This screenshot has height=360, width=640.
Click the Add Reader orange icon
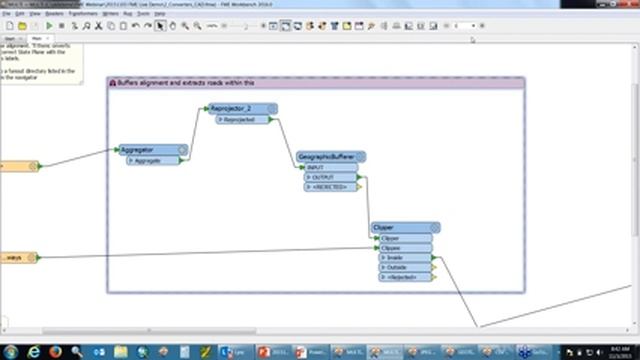coord(310,26)
